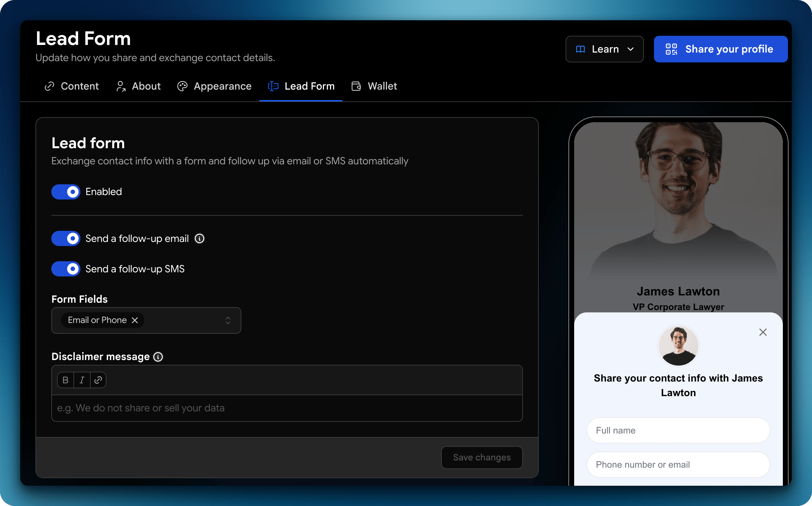The height and width of the screenshot is (506, 812).
Task: Switch to the About tab
Action: point(138,86)
